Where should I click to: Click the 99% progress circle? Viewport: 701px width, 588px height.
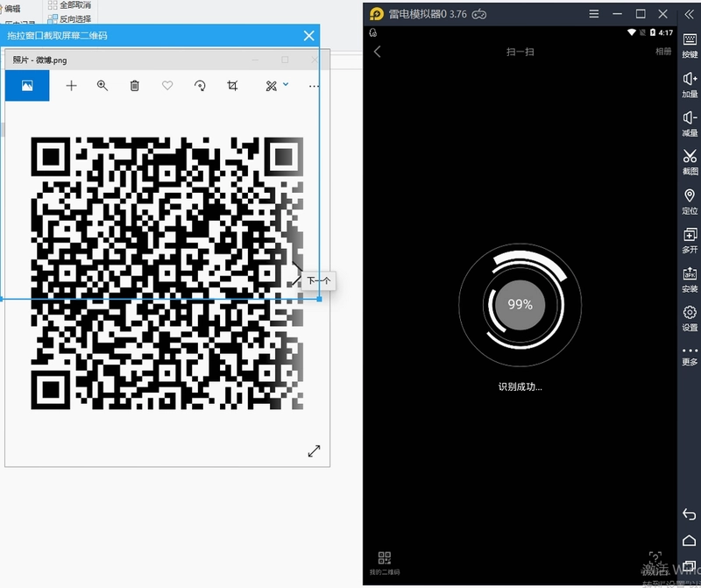point(520,304)
